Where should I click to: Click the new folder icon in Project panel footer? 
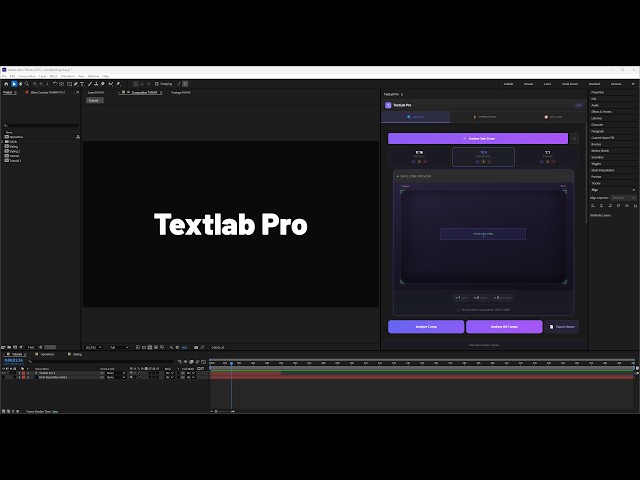click(9, 347)
